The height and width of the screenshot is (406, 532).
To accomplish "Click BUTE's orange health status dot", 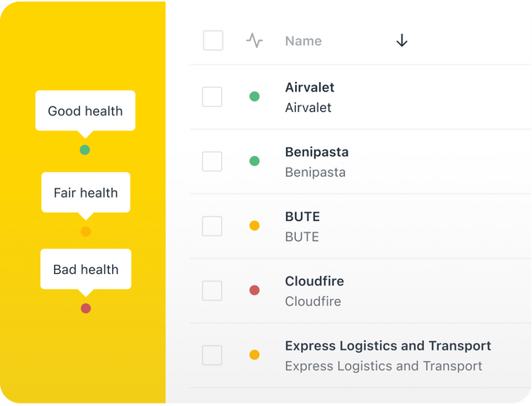I will click(254, 226).
